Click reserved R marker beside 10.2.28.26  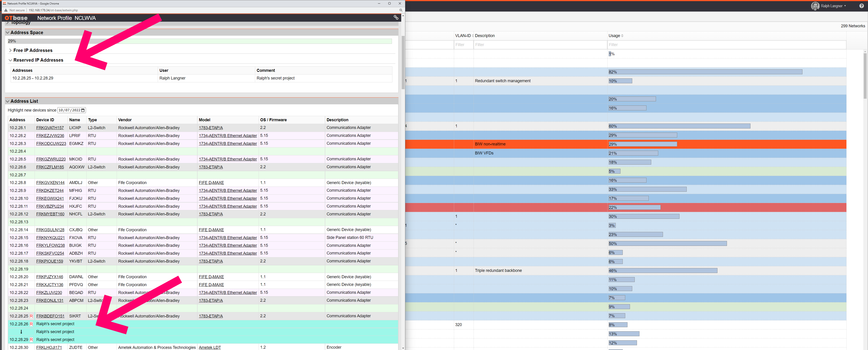31,324
